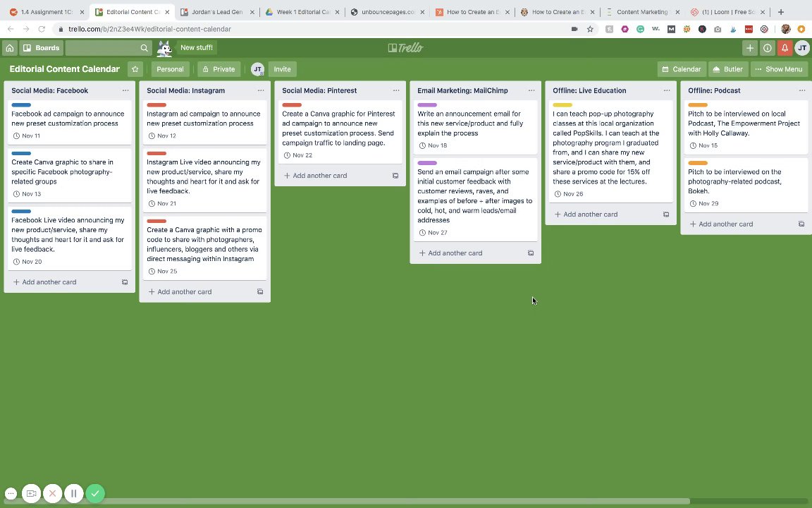Click the New stuff! notification bubble
Image resolution: width=812 pixels, height=508 pixels.
[196, 48]
